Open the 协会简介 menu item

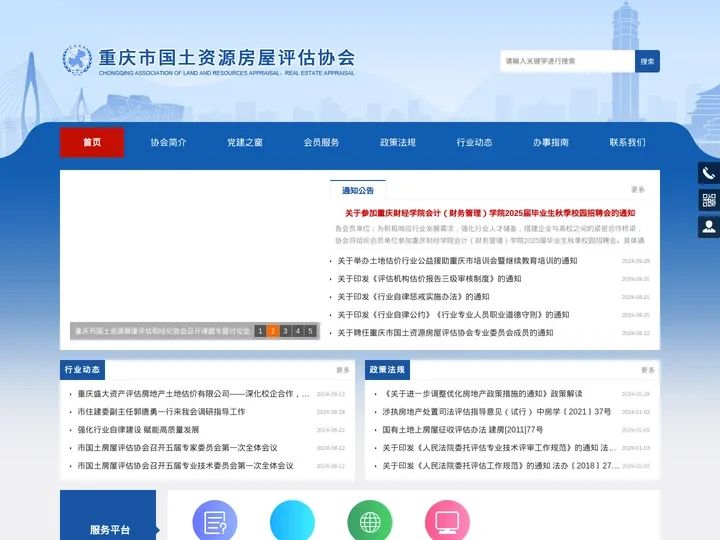[x=169, y=142]
